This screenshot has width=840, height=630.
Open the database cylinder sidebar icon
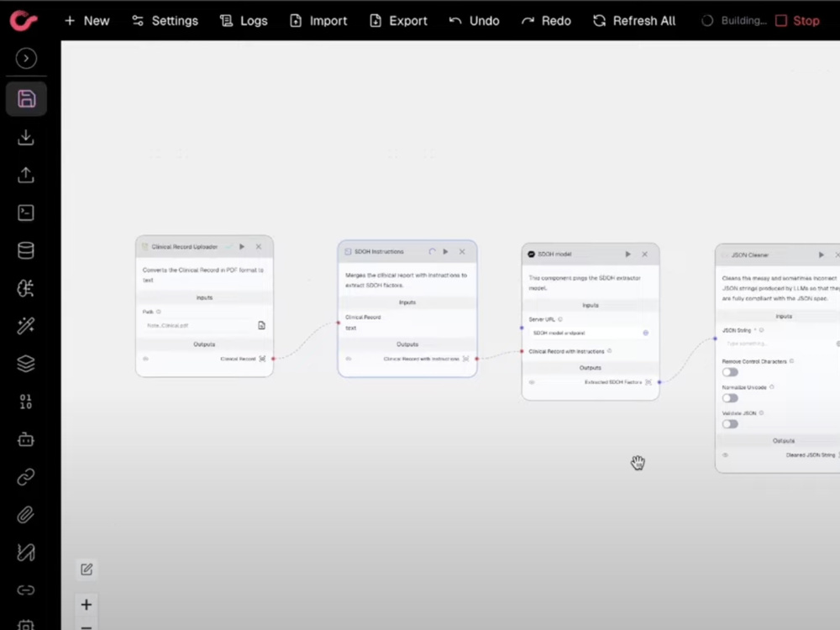[26, 250]
